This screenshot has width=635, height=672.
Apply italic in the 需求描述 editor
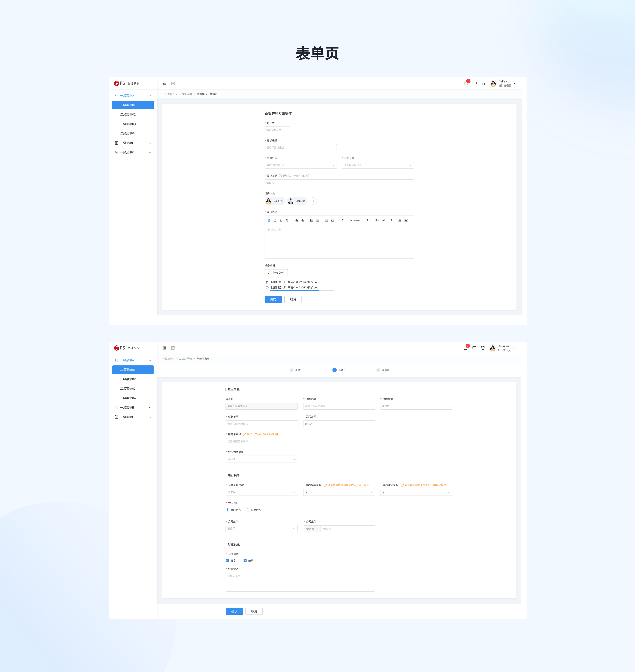pos(275,220)
